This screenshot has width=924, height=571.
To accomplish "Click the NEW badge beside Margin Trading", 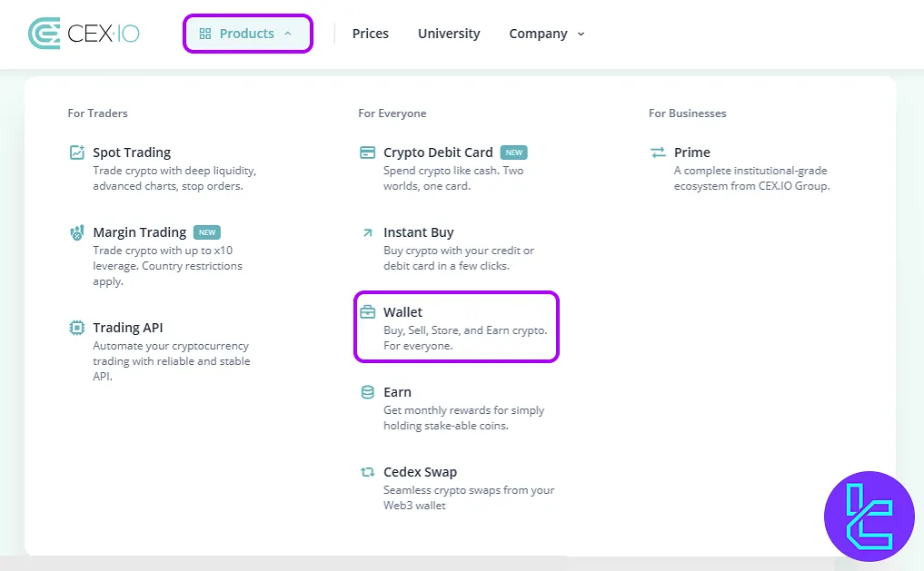I will [x=207, y=232].
